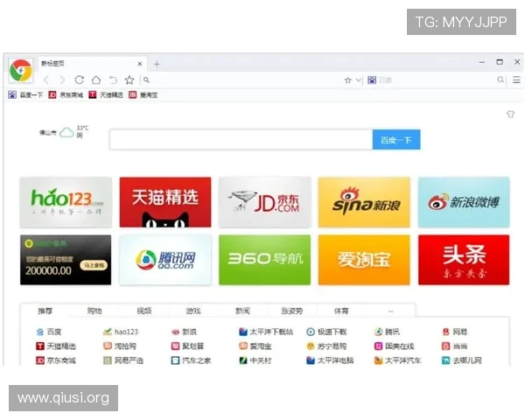Image resolution: width=525 pixels, height=420 pixels.
Task: Open the 新浪 link in site list
Action: (184, 332)
